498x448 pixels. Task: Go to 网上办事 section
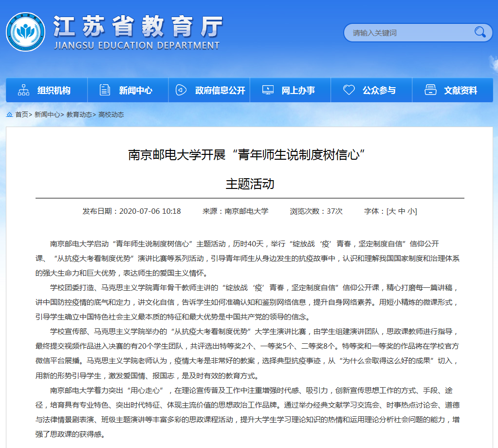coord(298,91)
